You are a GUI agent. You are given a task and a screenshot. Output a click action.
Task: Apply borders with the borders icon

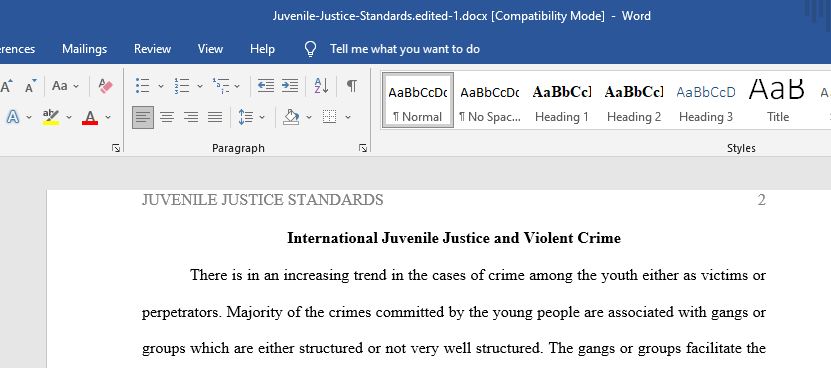pyautogui.click(x=330, y=117)
